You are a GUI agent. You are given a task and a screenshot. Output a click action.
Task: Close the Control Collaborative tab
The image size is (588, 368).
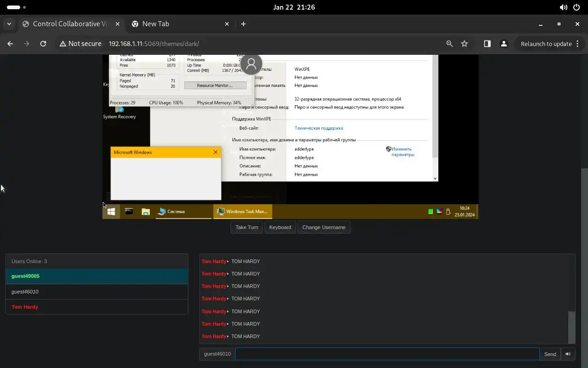tap(118, 24)
